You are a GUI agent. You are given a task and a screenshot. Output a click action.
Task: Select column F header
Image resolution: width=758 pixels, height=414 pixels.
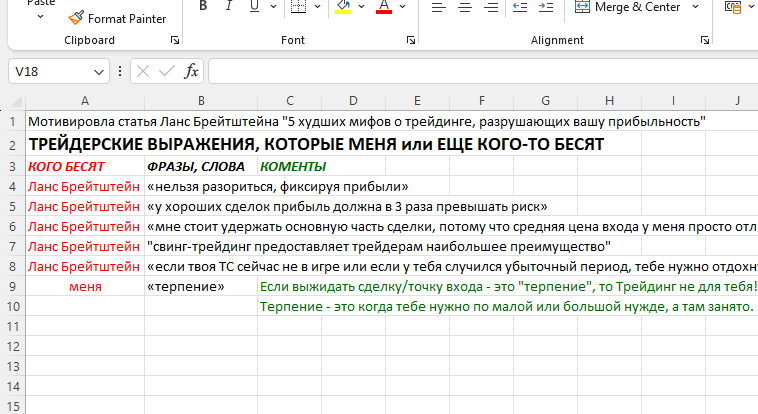pyautogui.click(x=481, y=101)
